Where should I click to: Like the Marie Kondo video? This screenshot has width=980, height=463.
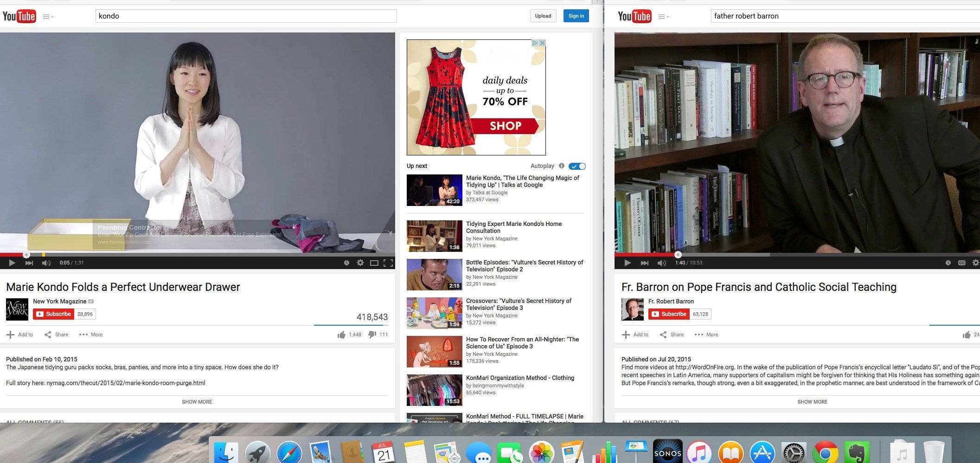342,334
